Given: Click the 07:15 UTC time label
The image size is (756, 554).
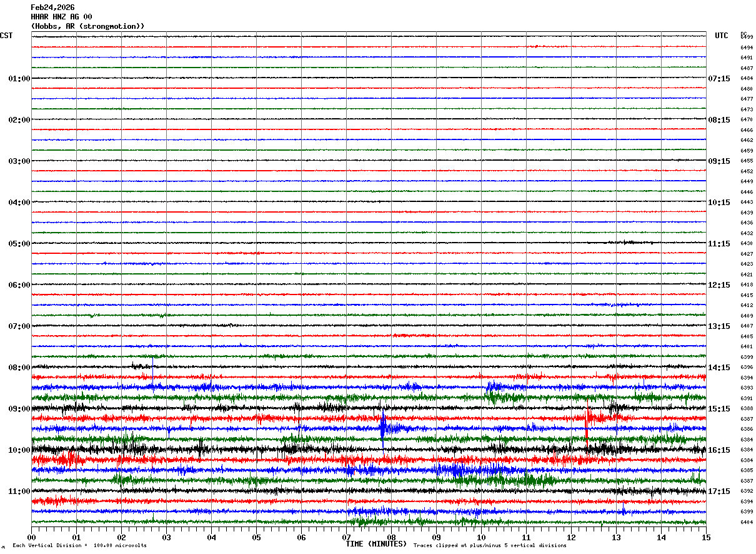Looking at the screenshot, I should (719, 79).
